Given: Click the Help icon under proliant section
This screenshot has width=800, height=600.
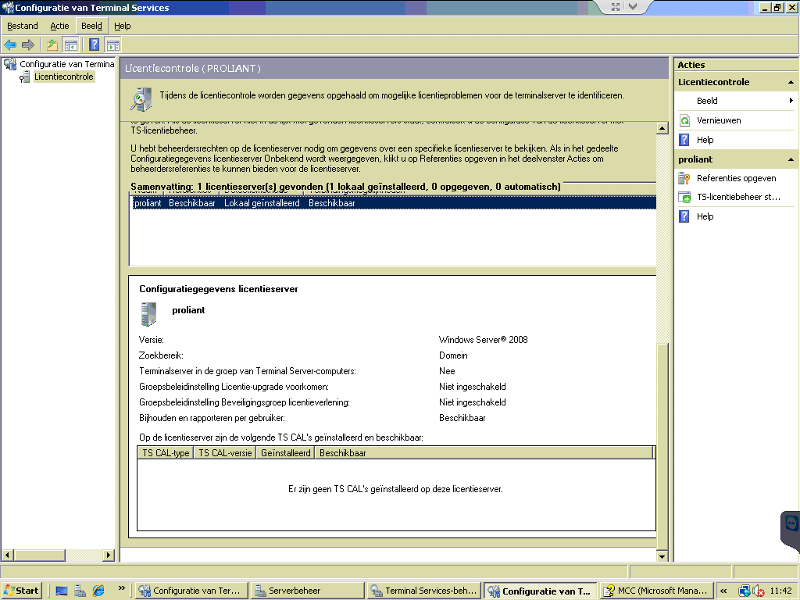Looking at the screenshot, I should coord(682,216).
